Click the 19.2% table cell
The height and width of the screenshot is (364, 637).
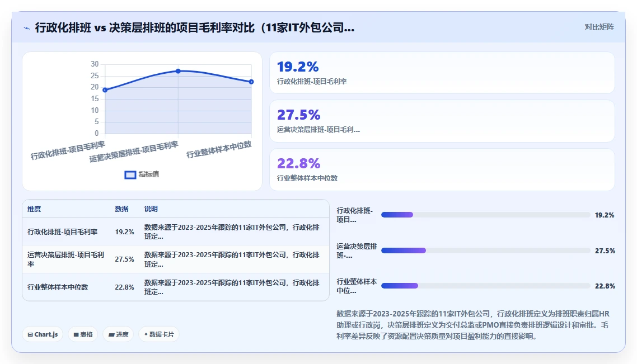pyautogui.click(x=124, y=231)
